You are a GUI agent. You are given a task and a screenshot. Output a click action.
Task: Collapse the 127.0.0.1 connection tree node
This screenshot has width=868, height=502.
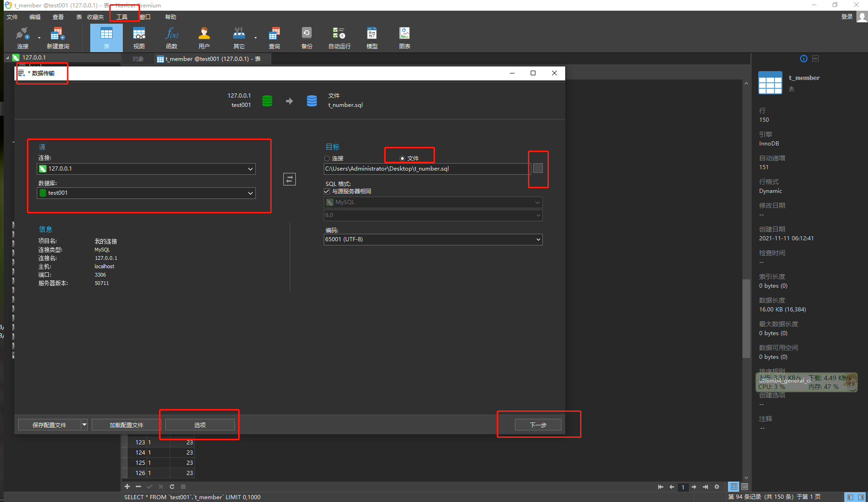(x=7, y=58)
